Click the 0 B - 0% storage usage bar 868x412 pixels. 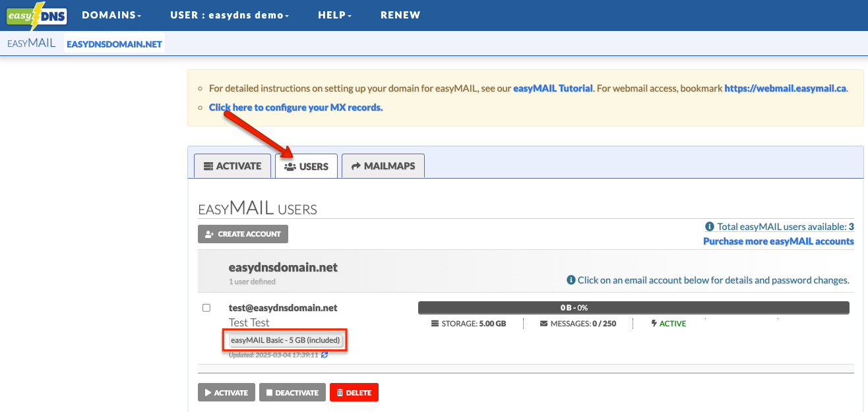pos(634,308)
